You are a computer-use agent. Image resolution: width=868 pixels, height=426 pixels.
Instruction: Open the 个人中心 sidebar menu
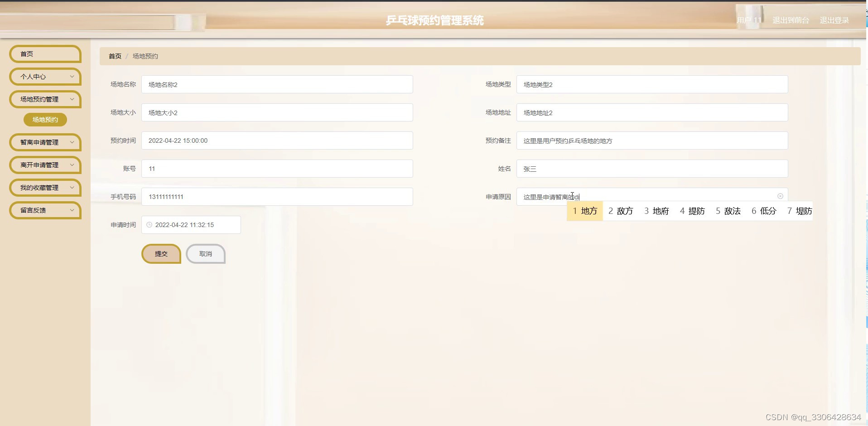45,77
